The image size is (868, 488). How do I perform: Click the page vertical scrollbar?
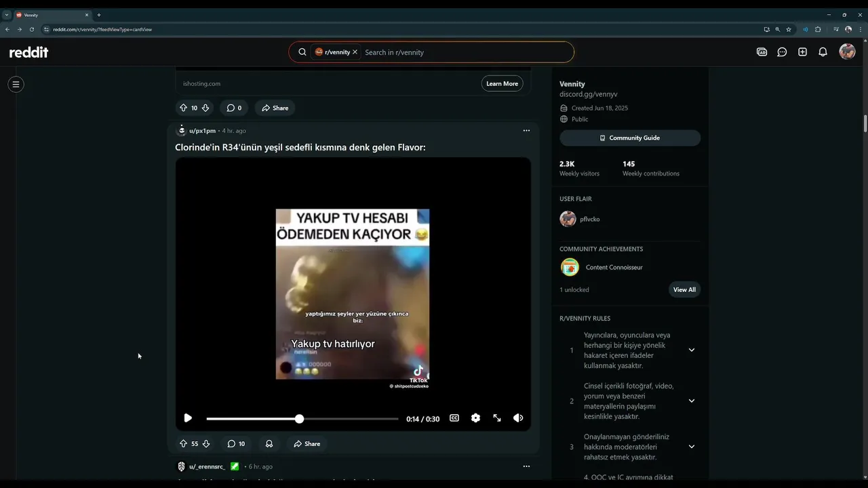865,124
